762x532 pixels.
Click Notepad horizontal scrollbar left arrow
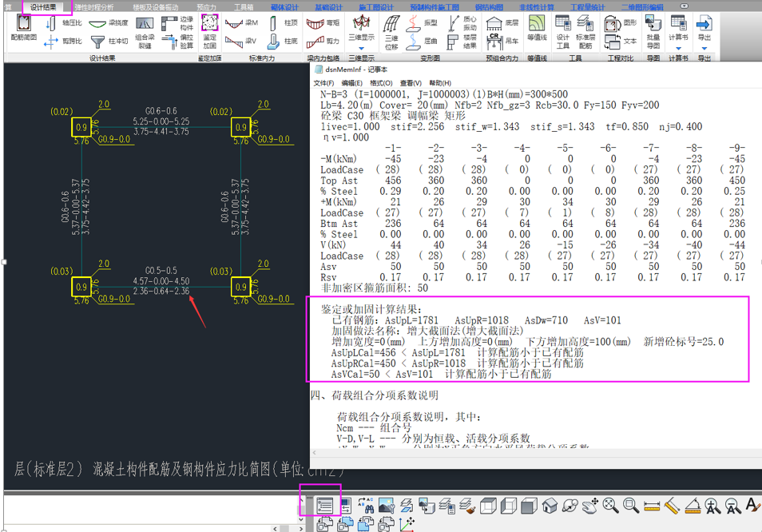(315, 452)
